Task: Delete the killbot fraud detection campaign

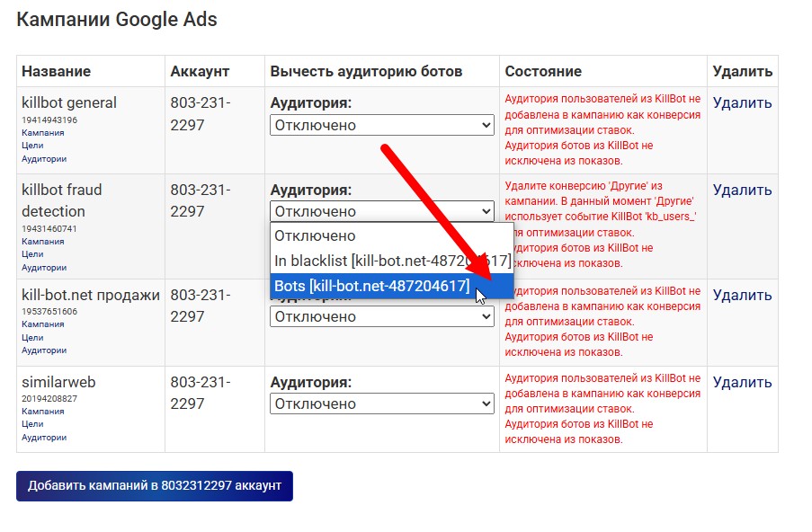Action: (x=742, y=190)
